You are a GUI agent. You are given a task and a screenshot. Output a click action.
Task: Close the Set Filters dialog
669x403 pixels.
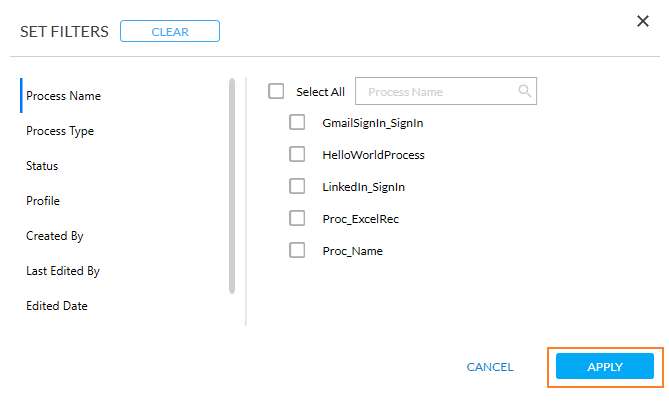coord(643,21)
